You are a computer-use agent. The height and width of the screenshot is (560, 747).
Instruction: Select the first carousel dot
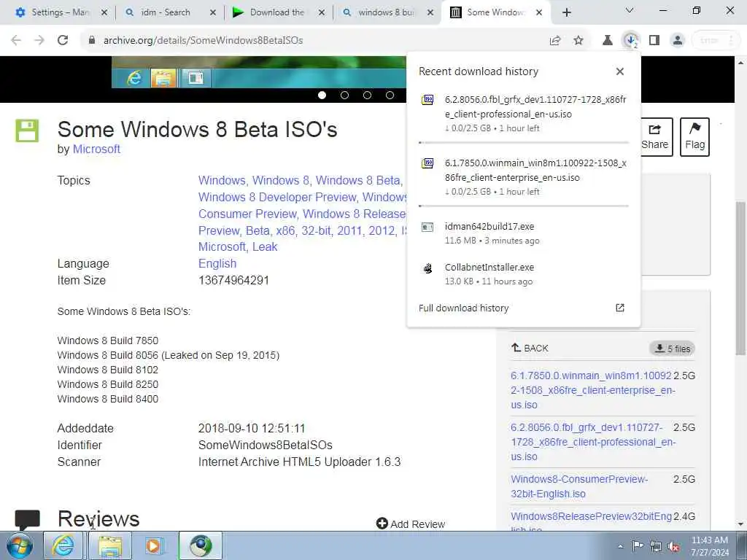coord(322,96)
